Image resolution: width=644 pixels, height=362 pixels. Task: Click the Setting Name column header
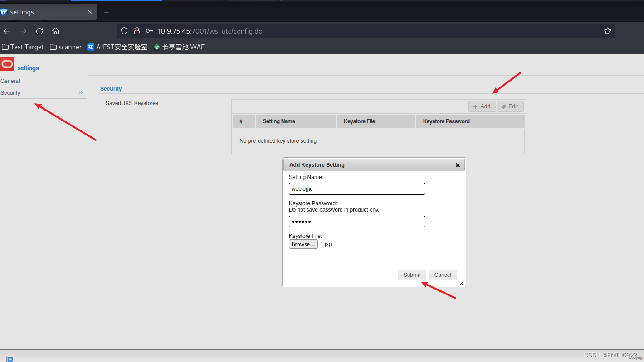tap(296, 121)
